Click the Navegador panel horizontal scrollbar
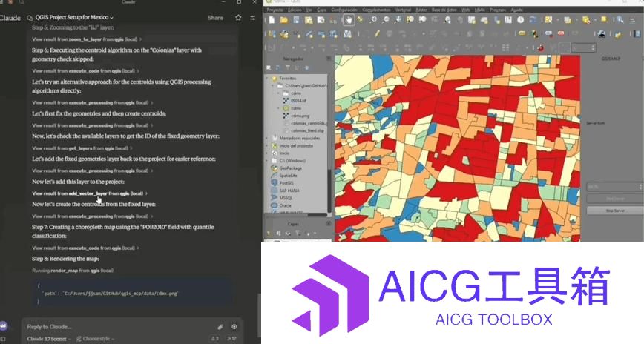 [x=316, y=214]
